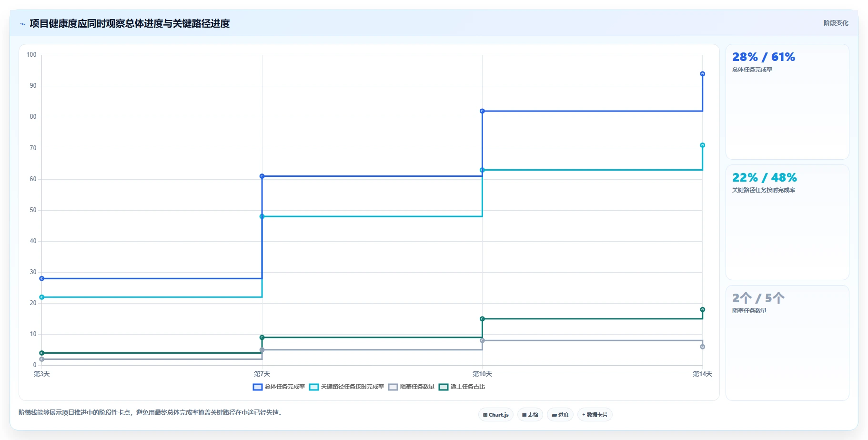The width and height of the screenshot is (868, 440).
Task: Select the green data point at 第10天 (15)
Action: click(x=482, y=319)
